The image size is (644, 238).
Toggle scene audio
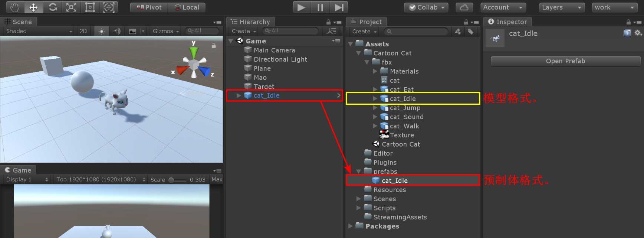117,31
